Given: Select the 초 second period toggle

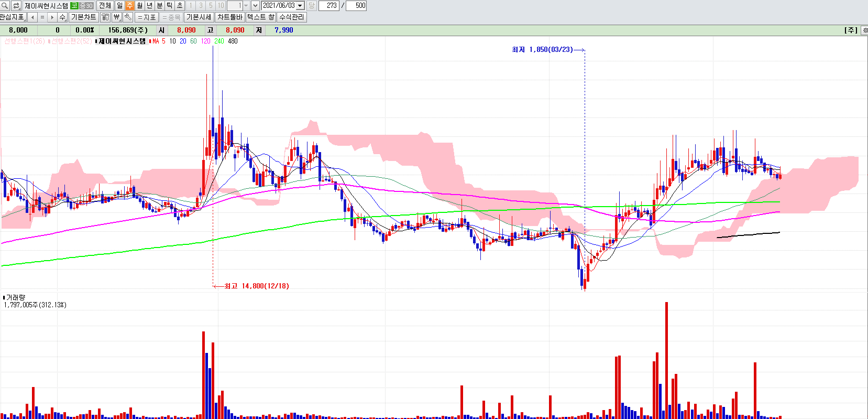Looking at the screenshot, I should coord(179,5).
